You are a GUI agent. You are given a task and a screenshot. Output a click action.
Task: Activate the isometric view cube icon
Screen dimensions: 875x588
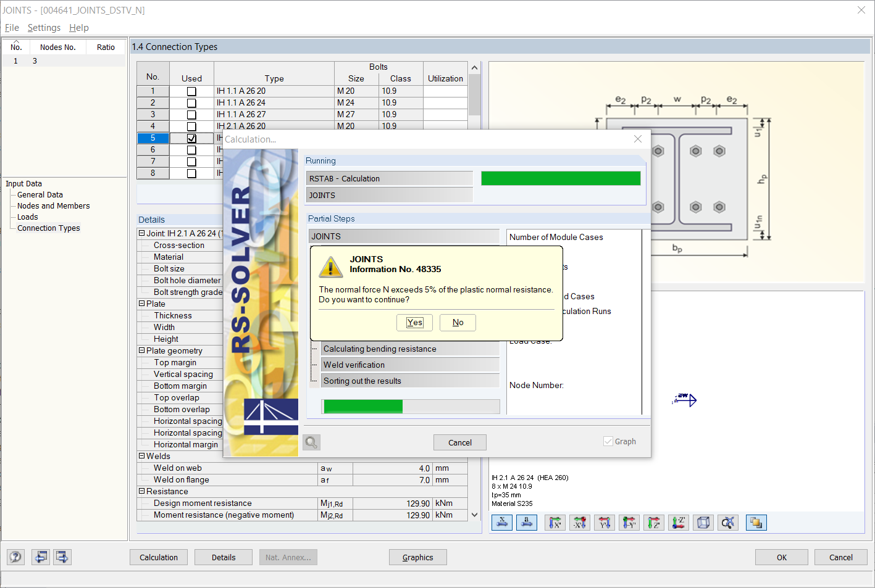tap(703, 522)
